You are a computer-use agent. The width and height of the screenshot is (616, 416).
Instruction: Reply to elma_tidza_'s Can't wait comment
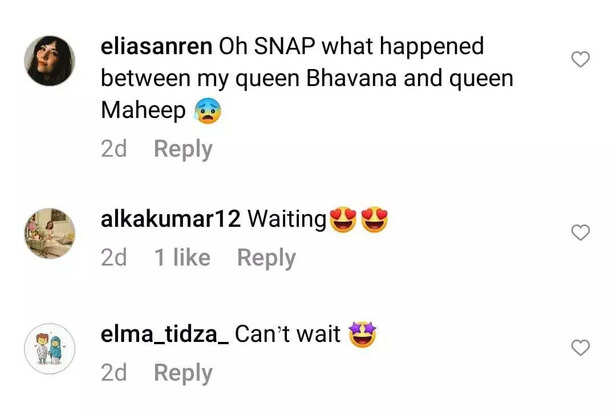183,373
